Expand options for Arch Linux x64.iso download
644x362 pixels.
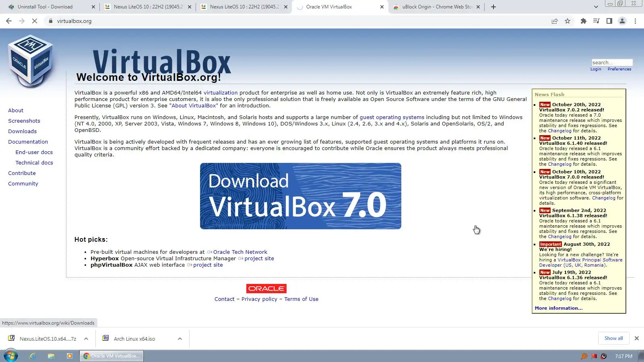[180, 339]
